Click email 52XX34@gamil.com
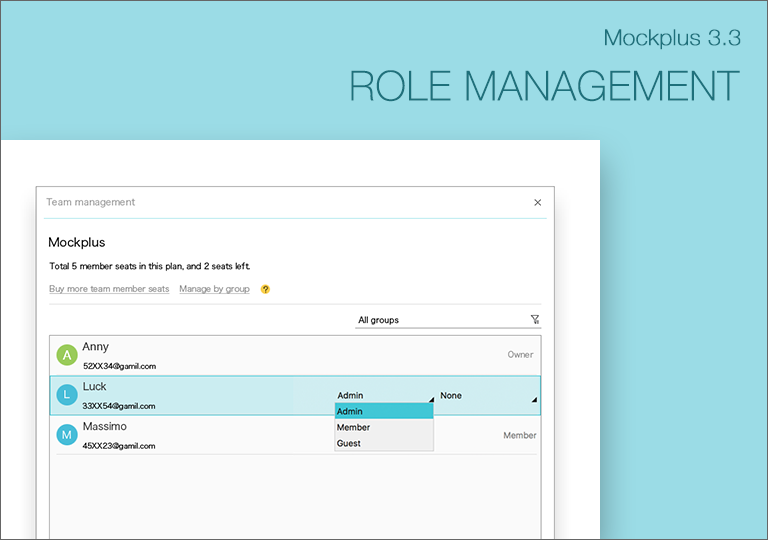This screenshot has height=540, width=768. pyautogui.click(x=120, y=366)
